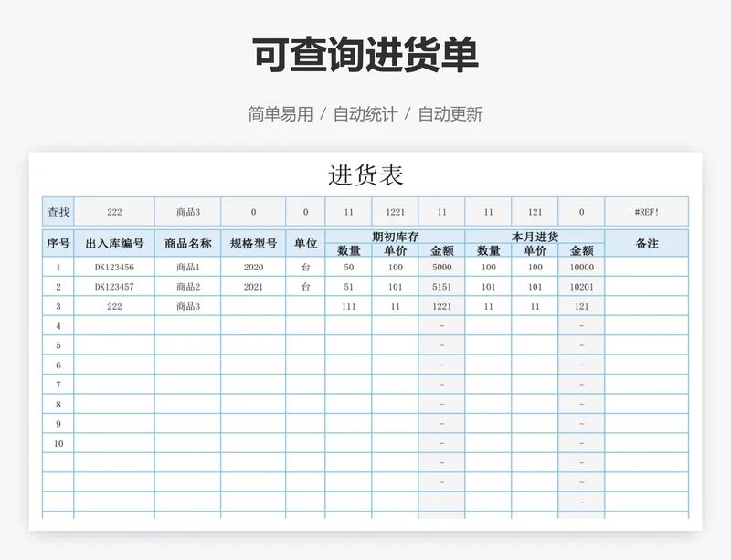Select the search value 222 in 查找 row

(114, 212)
